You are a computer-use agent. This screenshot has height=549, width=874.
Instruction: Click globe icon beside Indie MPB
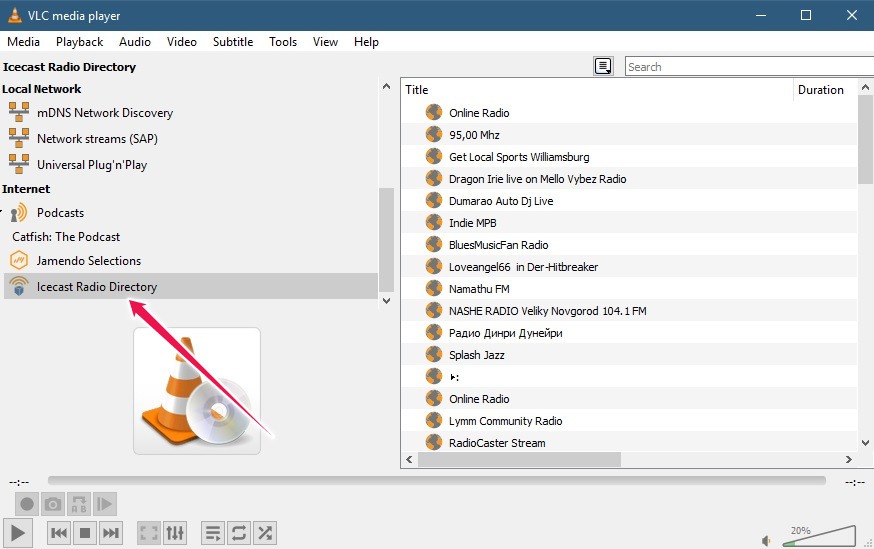(x=434, y=222)
